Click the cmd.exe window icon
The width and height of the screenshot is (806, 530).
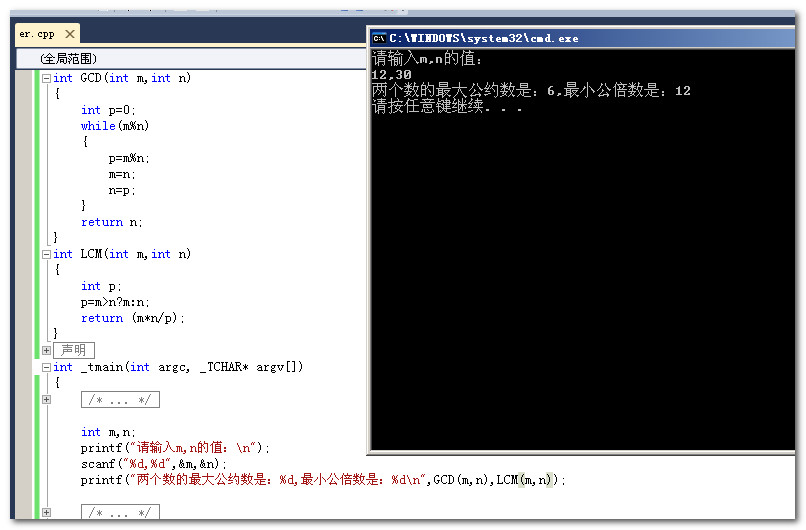tap(379, 39)
